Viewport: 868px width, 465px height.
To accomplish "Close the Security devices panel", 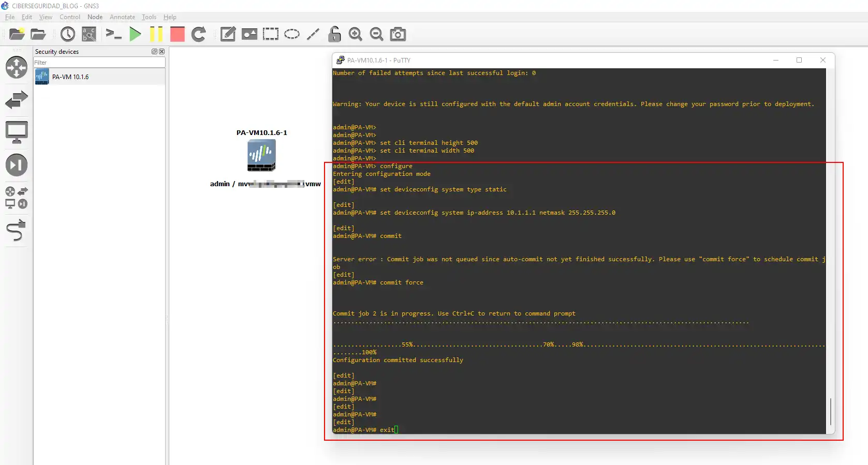I will tap(161, 52).
